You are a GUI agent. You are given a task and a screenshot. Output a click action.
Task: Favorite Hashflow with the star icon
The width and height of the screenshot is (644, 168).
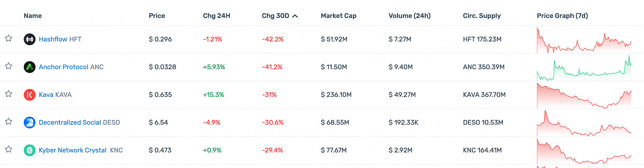pos(8,38)
